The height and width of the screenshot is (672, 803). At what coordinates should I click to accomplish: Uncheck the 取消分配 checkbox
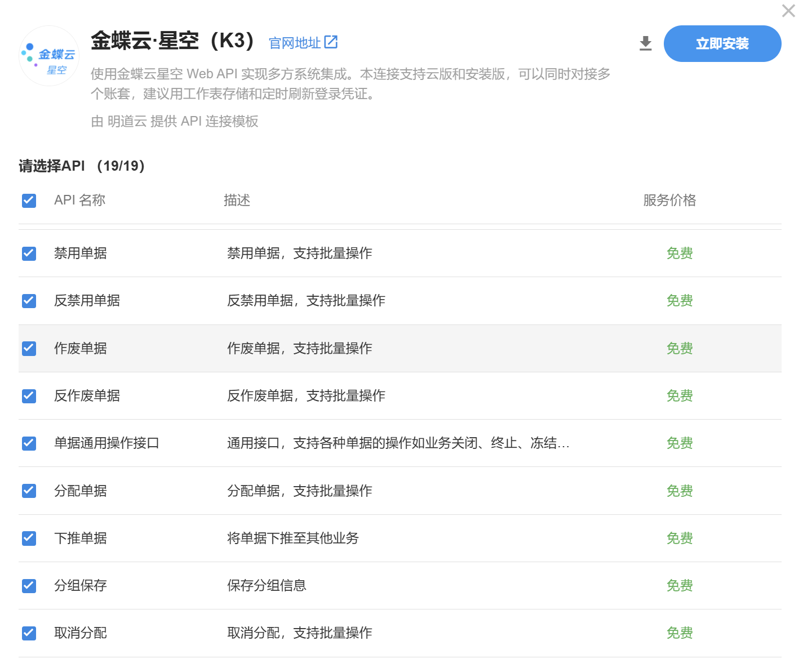pyautogui.click(x=29, y=633)
